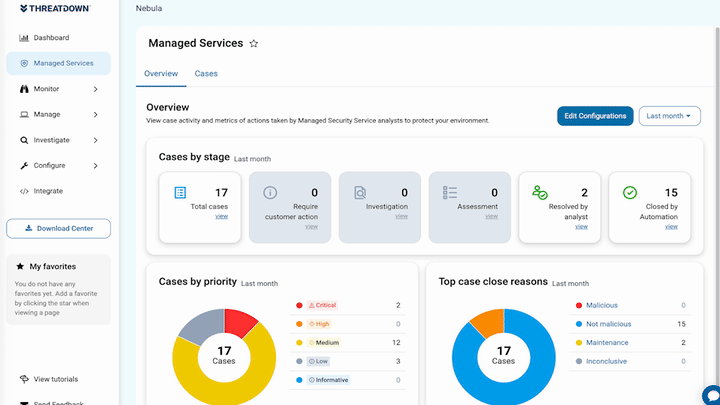Viewport: 720px width, 405px height.
Task: Click the High priority tag
Action: pyautogui.click(x=319, y=324)
